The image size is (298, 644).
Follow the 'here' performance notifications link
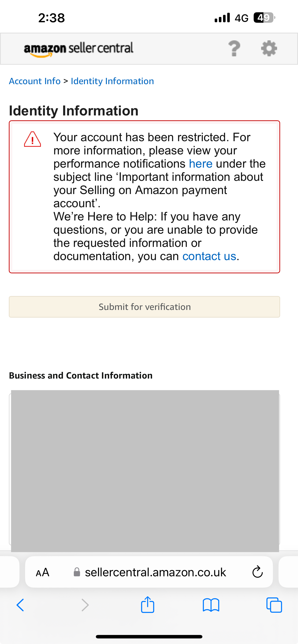(201, 164)
